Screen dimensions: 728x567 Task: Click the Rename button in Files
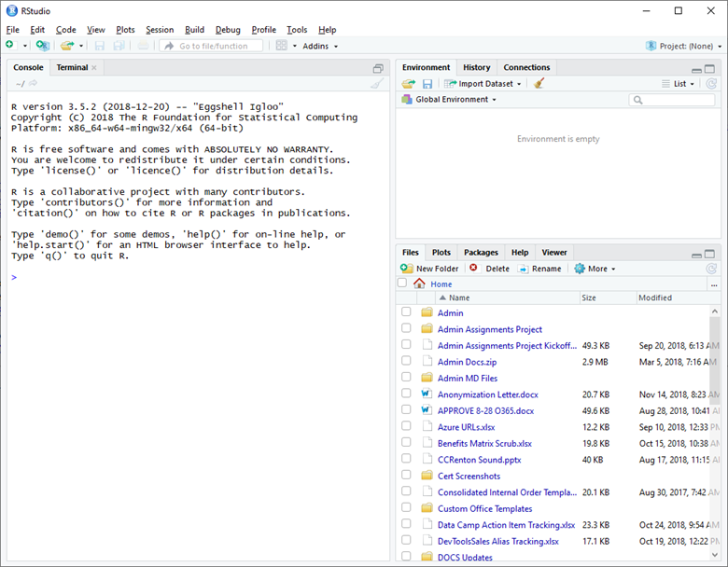(x=539, y=269)
